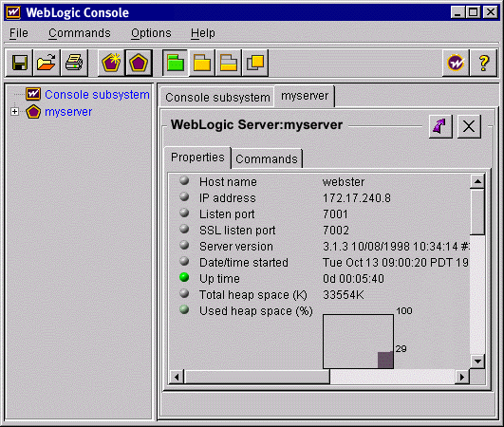This screenshot has width=504, height=427.
Task: Toggle the Server version indicator ball
Action: [184, 245]
